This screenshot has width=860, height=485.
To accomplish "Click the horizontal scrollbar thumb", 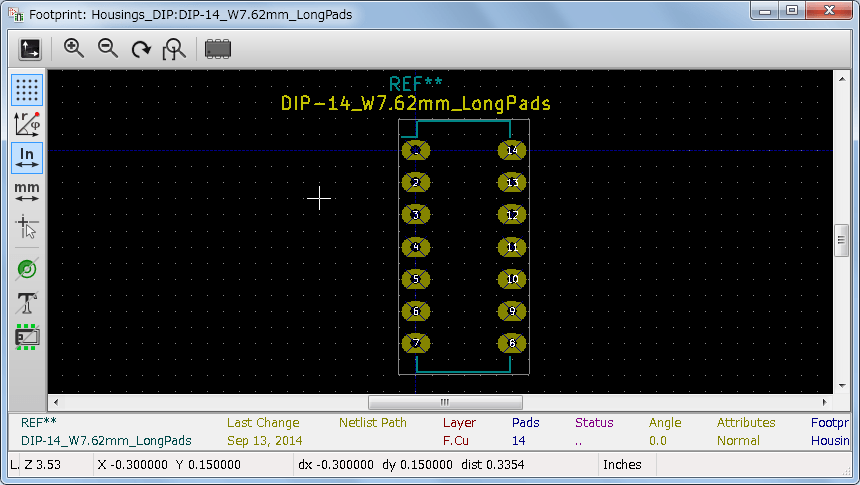I will (444, 402).
